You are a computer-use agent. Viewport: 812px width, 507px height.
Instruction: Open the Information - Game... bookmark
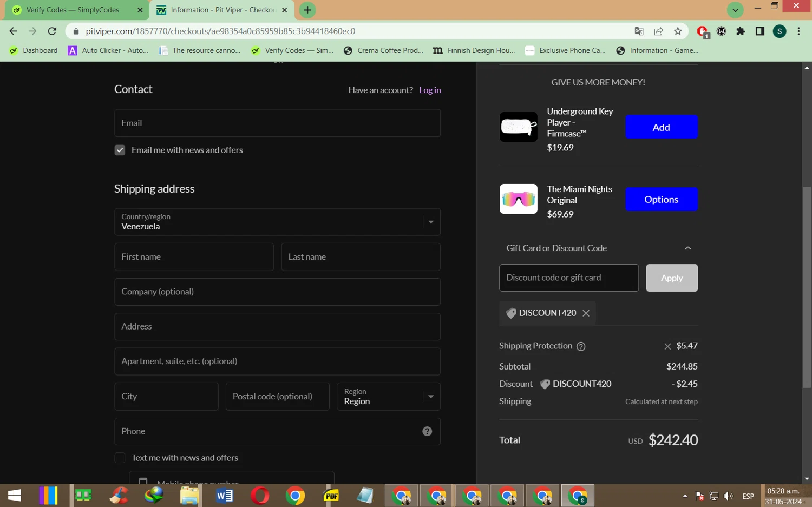tap(658, 50)
